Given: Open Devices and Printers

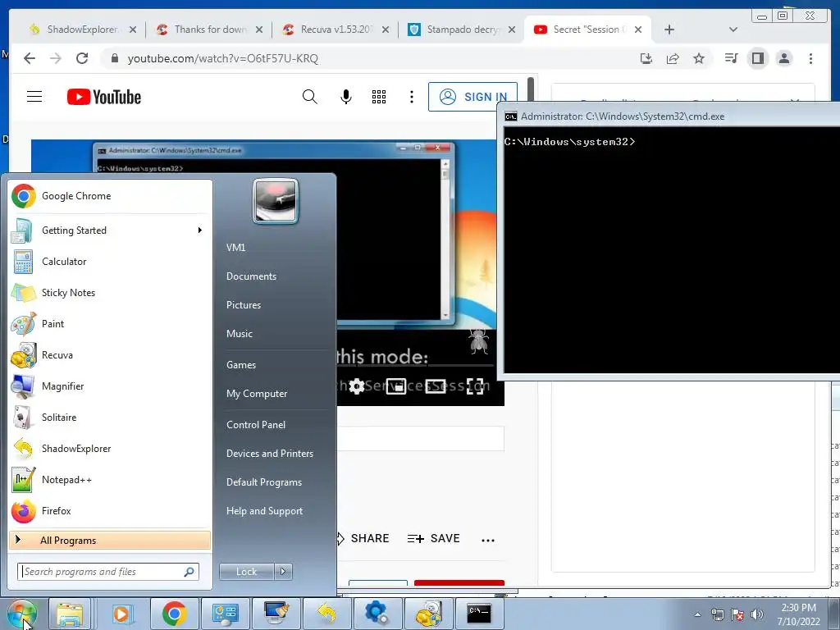Looking at the screenshot, I should tap(270, 454).
